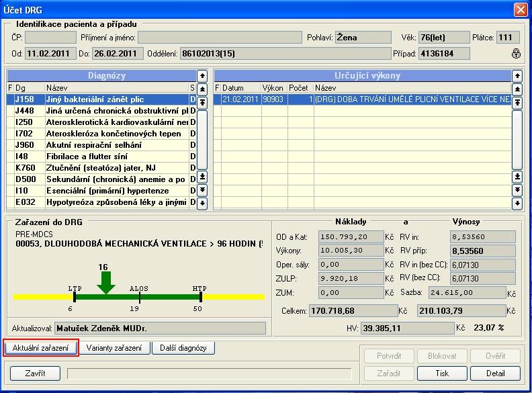Click the padlock icon beside case number
This screenshot has width=532, height=393.
516,53
